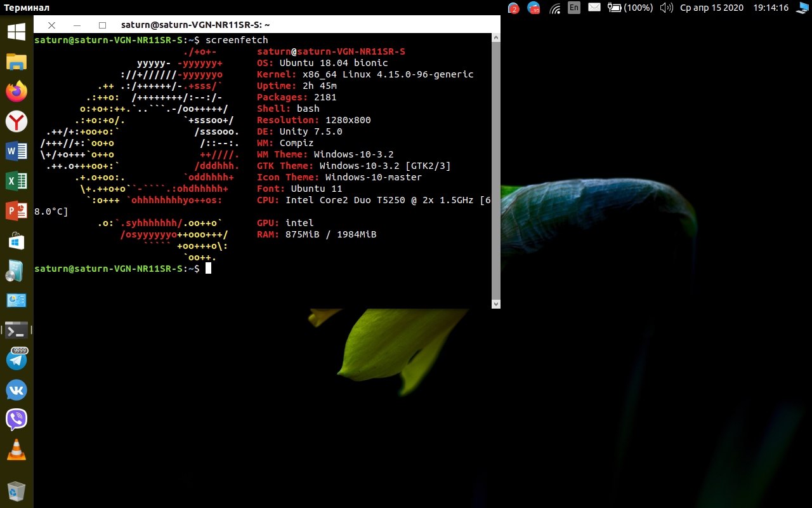Close the terminal window
Image resolution: width=812 pixels, height=508 pixels.
(52, 25)
